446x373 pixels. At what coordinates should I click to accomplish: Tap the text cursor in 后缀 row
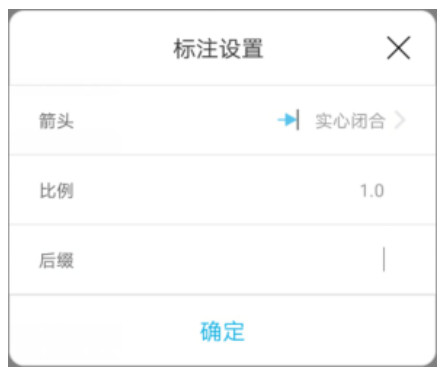click(x=384, y=259)
